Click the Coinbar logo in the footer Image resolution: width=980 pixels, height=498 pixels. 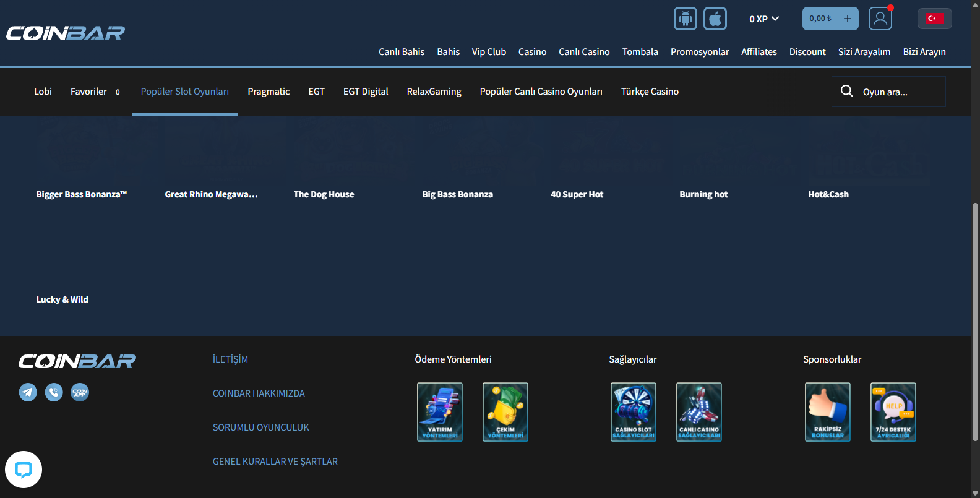point(77,361)
